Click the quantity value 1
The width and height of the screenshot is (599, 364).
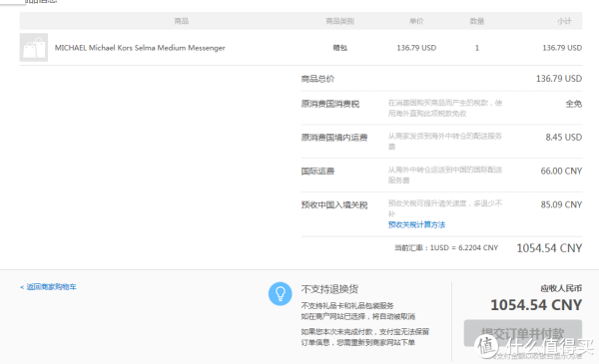[x=477, y=48]
